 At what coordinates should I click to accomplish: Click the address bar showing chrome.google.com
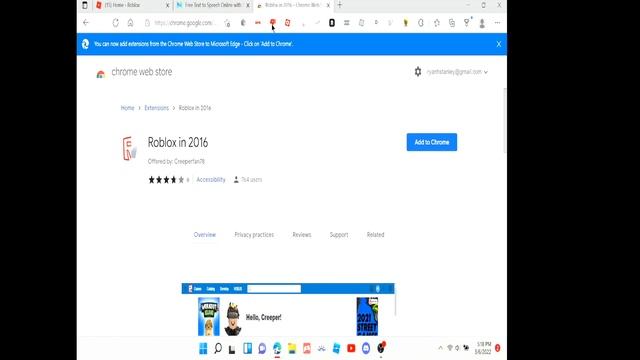point(186,23)
